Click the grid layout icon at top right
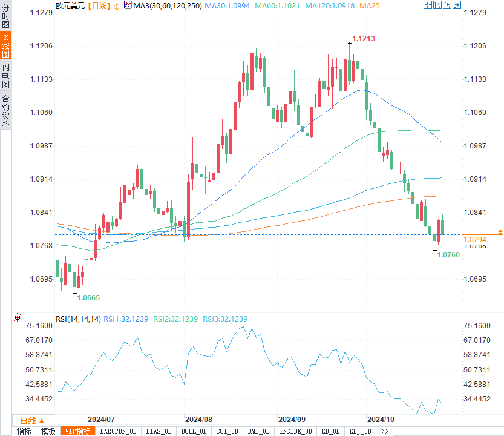This screenshot has height=436, width=504. tap(438, 5)
